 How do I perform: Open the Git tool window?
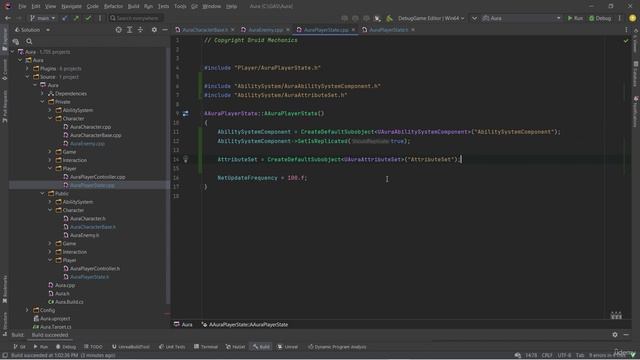pyautogui.click(x=19, y=347)
